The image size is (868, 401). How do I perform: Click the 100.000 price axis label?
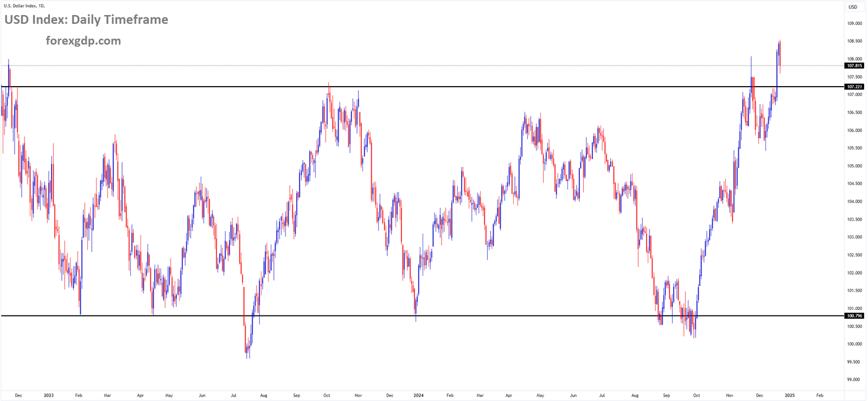[854, 344]
